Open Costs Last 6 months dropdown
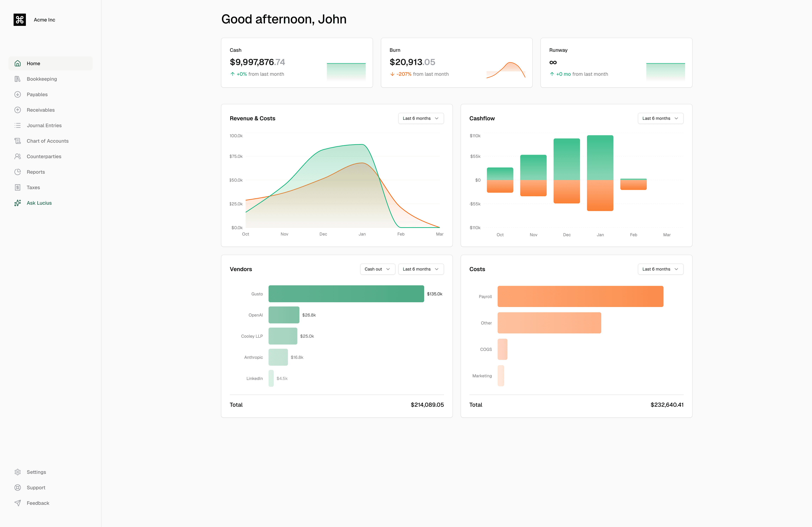The height and width of the screenshot is (527, 812). [x=660, y=269]
